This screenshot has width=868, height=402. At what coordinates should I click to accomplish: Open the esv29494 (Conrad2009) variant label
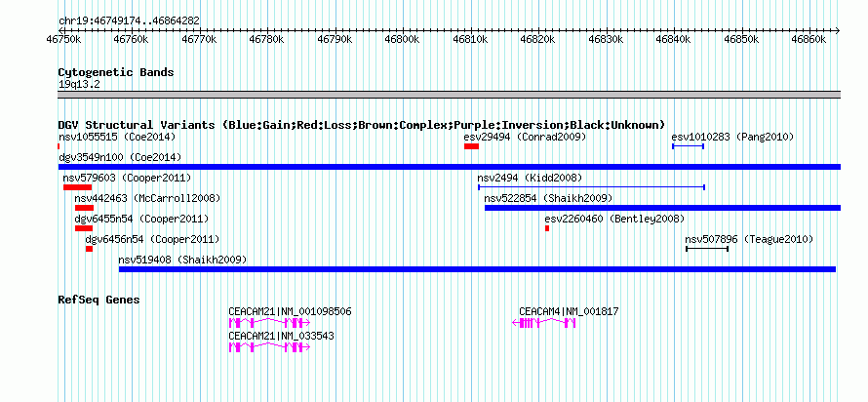click(x=525, y=137)
